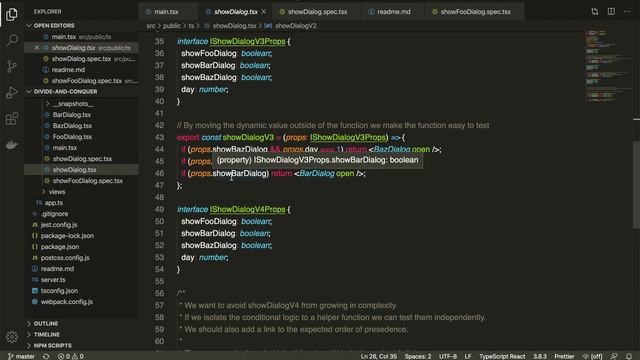Click the public breadcrumb segment
This screenshot has height=360, width=640.
coord(171,26)
